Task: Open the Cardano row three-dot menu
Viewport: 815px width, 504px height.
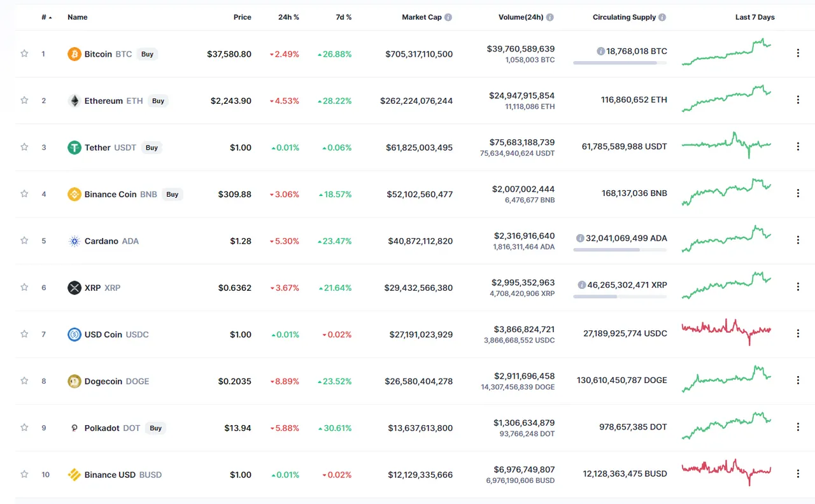Action: 798,240
